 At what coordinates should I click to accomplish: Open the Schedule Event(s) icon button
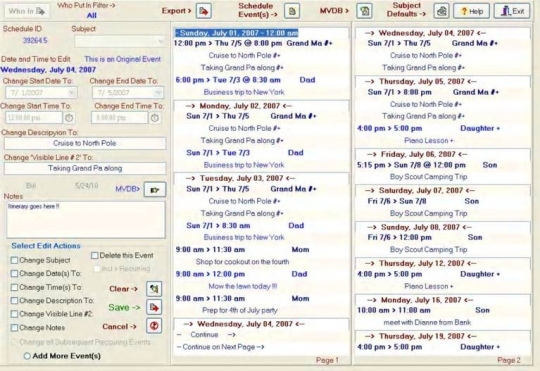[292, 11]
